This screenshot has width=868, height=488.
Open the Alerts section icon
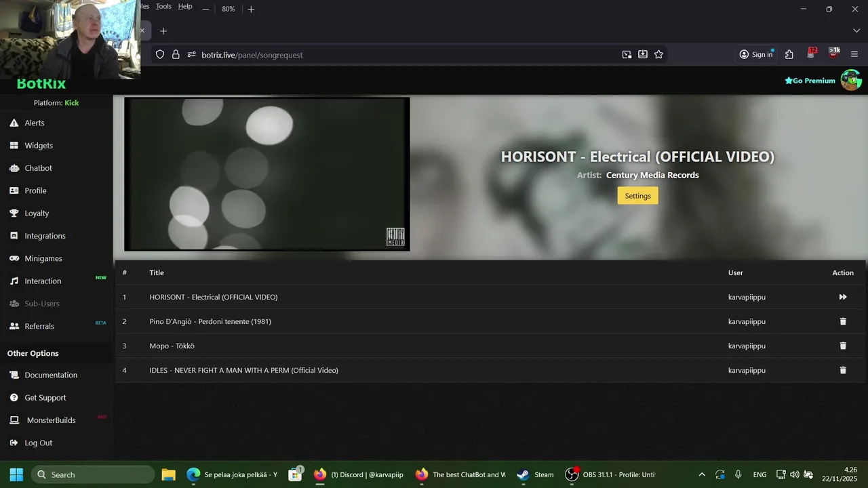[x=14, y=123]
